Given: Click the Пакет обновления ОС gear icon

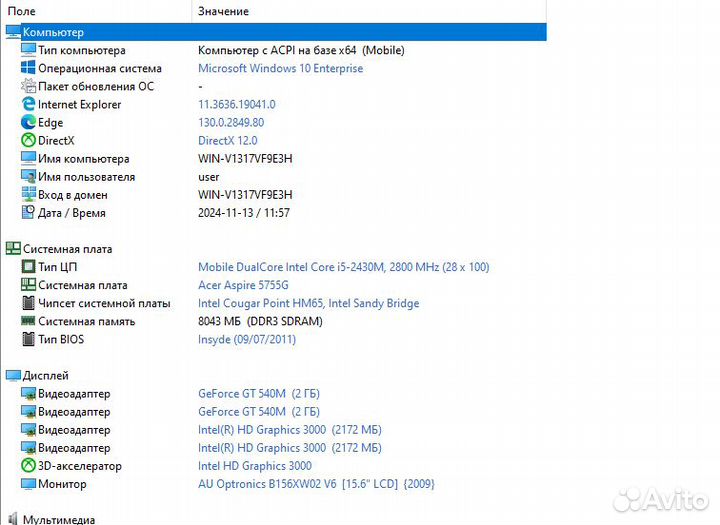Looking at the screenshot, I should point(28,86).
